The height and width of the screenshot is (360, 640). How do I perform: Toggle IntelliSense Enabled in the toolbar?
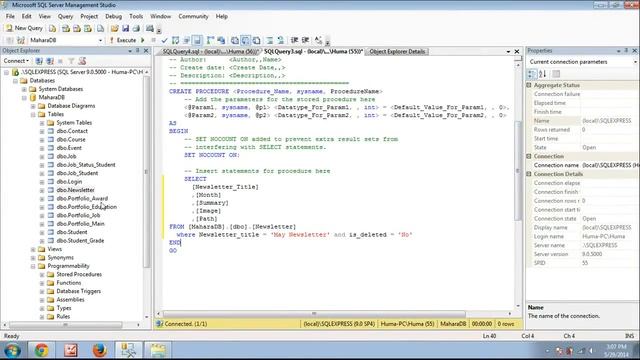pos(197,40)
